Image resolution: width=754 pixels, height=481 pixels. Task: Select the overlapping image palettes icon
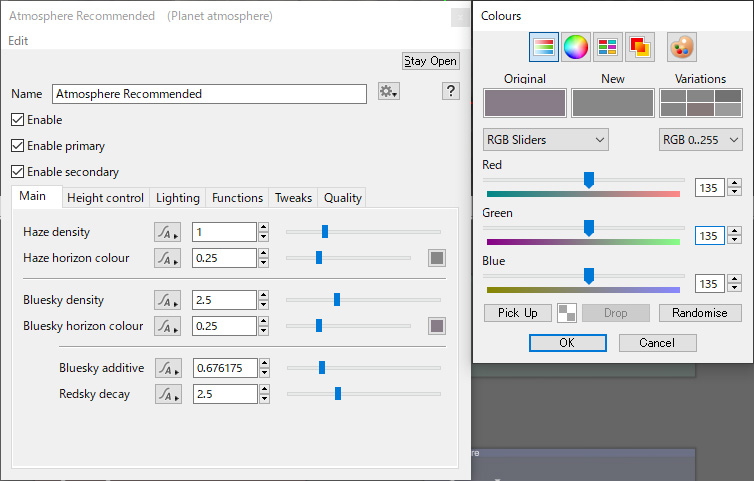pos(640,47)
